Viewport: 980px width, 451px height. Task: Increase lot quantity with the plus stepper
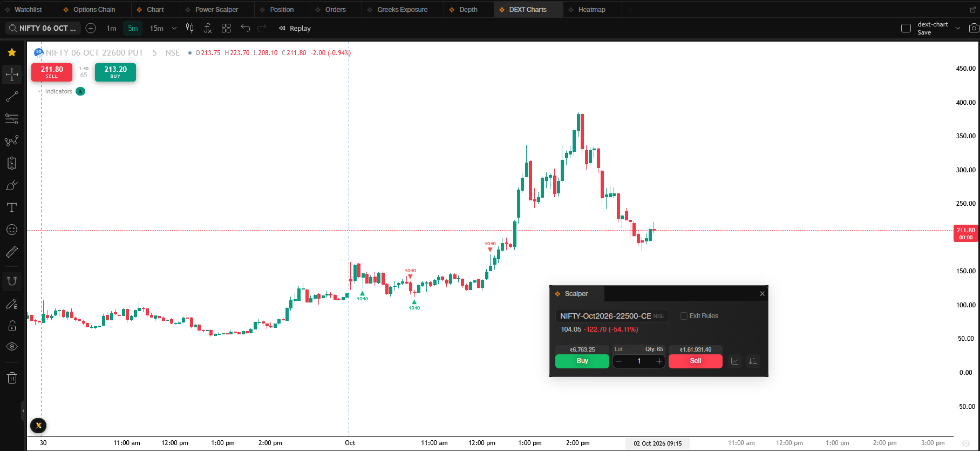click(659, 361)
